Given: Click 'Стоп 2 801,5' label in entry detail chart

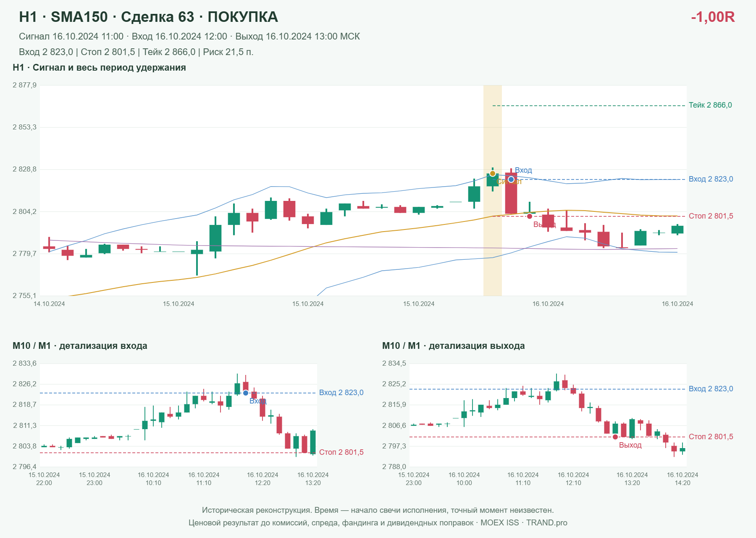Looking at the screenshot, I should pyautogui.click(x=341, y=452).
